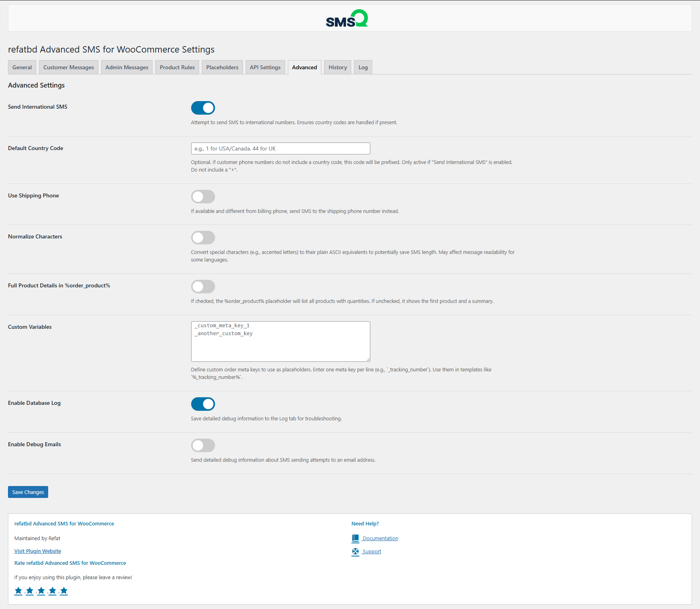Switch to Customer Messages tab
700x609 pixels.
[x=68, y=67]
